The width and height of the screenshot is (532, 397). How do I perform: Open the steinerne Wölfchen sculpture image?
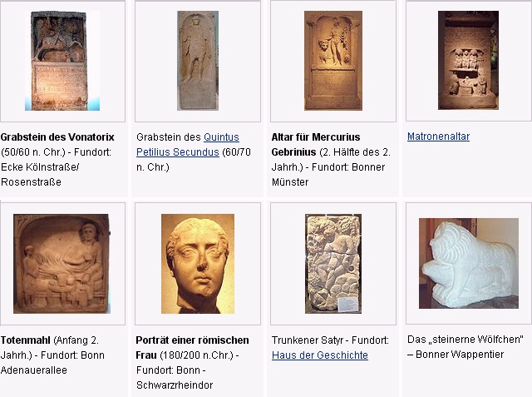[469, 263]
